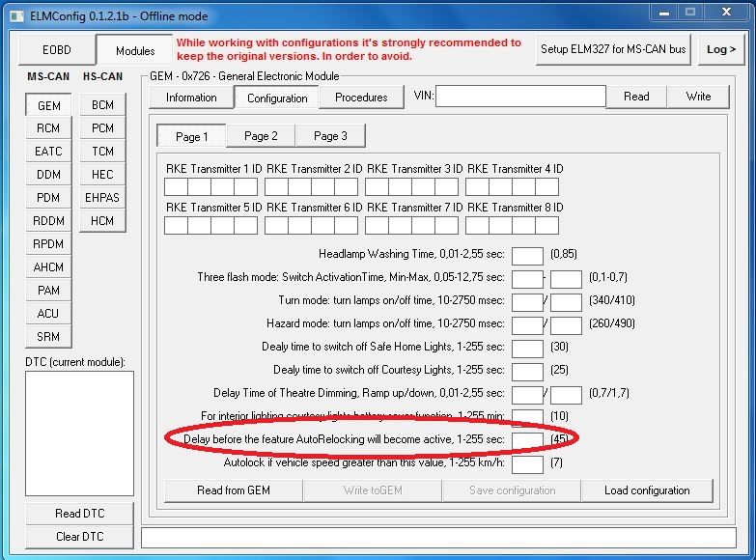Click Read DTC button
Viewport: 756px width, 560px height.
[x=79, y=514]
